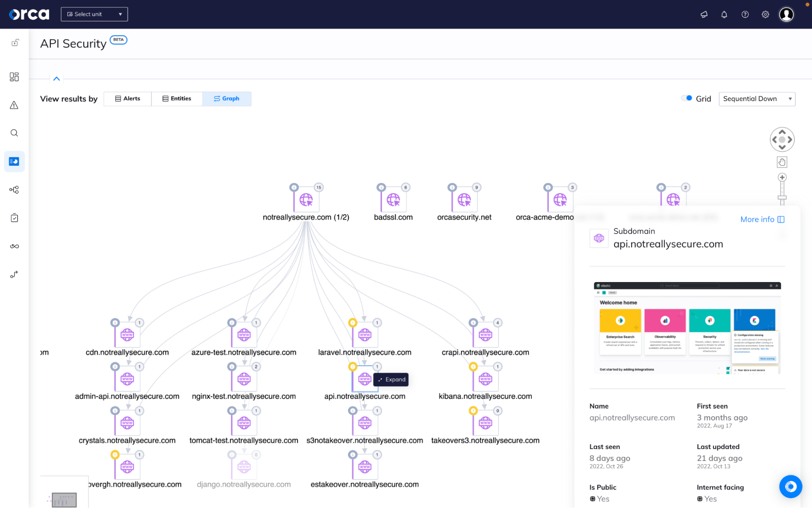Click the Expand button on api.notreallysecure.com
This screenshot has width=812, height=508.
point(390,380)
